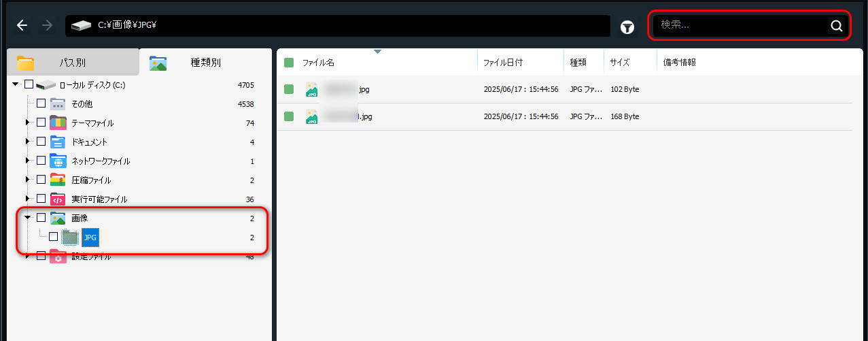Click the ローカル ディスク drive icon in tree
Screen dimensions: 868x341
(46, 85)
